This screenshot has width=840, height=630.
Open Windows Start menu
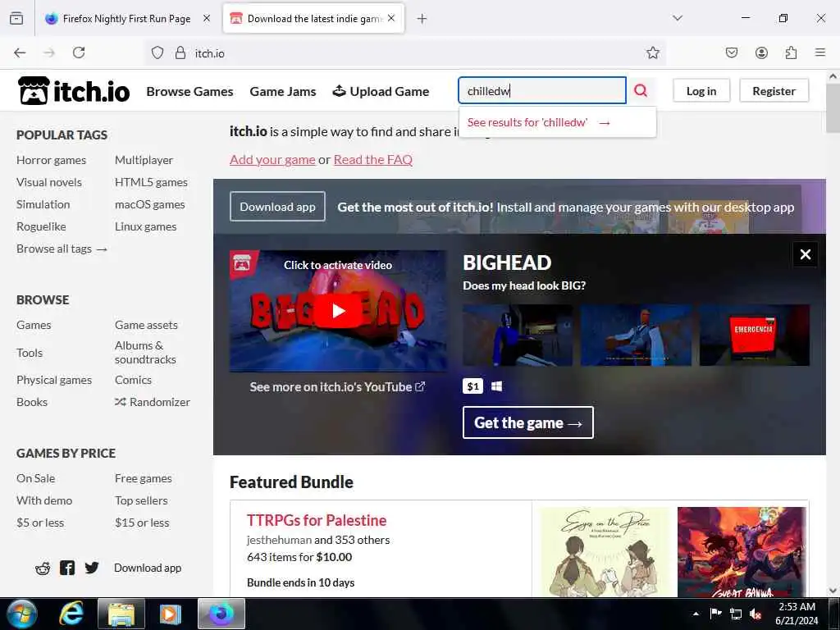[22, 614]
